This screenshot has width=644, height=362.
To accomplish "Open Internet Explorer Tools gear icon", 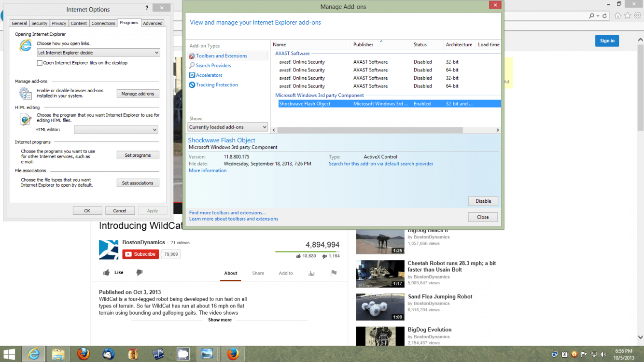I will coord(637,15).
